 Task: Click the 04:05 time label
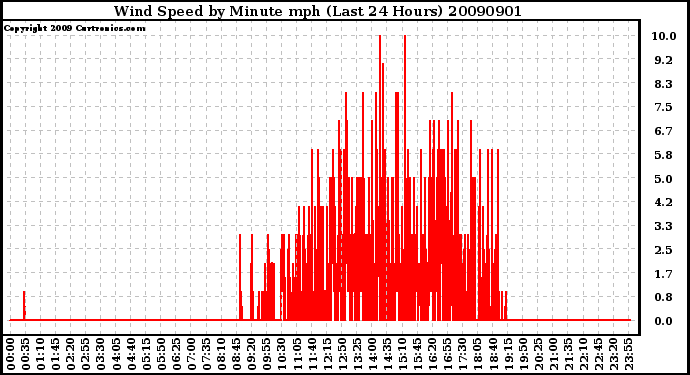pos(116,354)
